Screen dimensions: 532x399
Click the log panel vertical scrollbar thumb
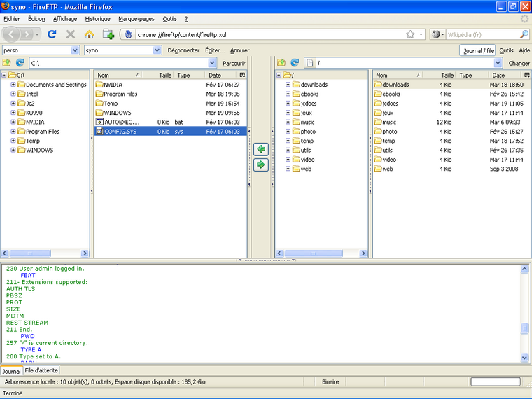524,328
